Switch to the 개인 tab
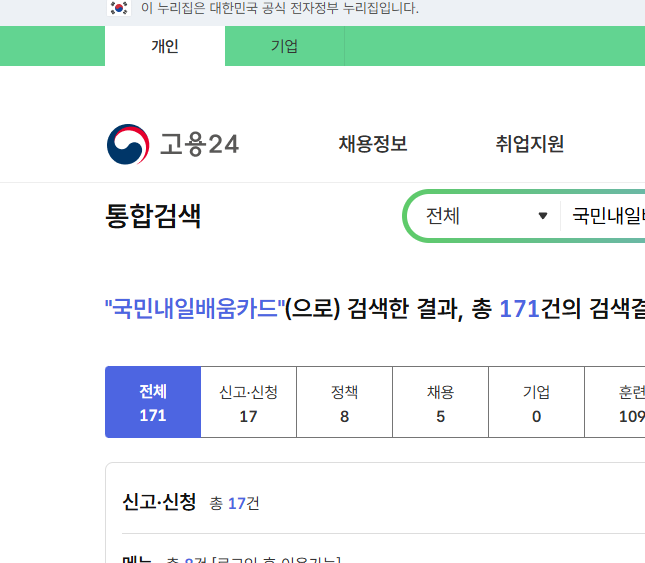Image resolution: width=645 pixels, height=563 pixels. click(165, 46)
